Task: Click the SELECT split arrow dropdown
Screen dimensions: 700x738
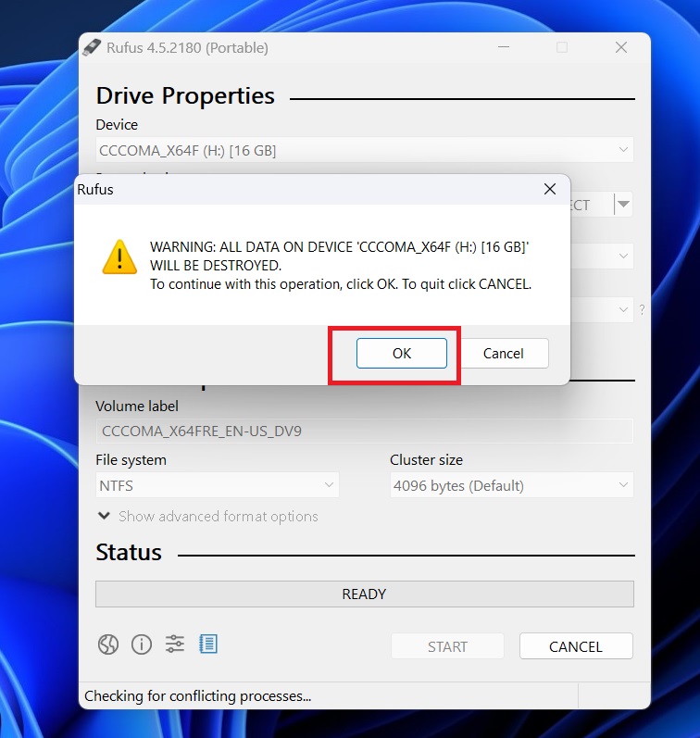Action: [x=624, y=205]
